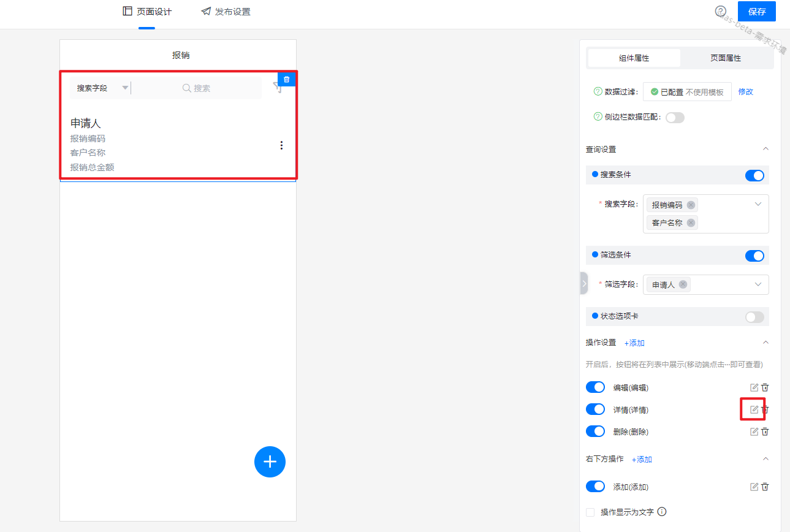Click the 客户名称 line on the card
790x532 pixels.
pyautogui.click(x=88, y=153)
